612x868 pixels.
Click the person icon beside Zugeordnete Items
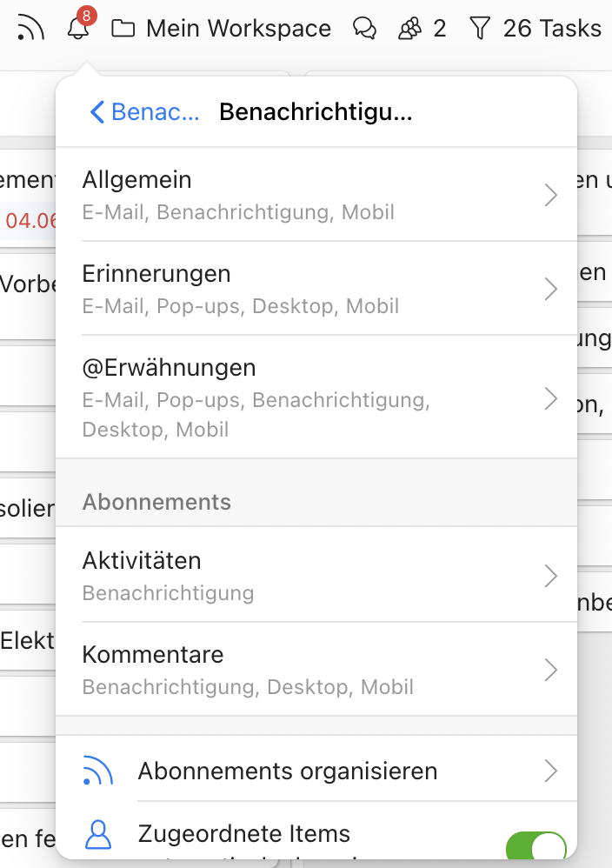pos(97,834)
